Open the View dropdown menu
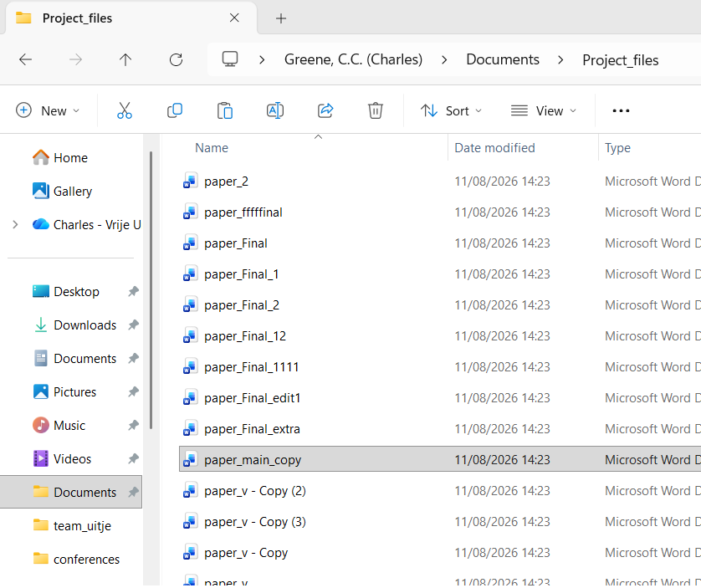Viewport: 701px width, 588px height. pos(543,110)
